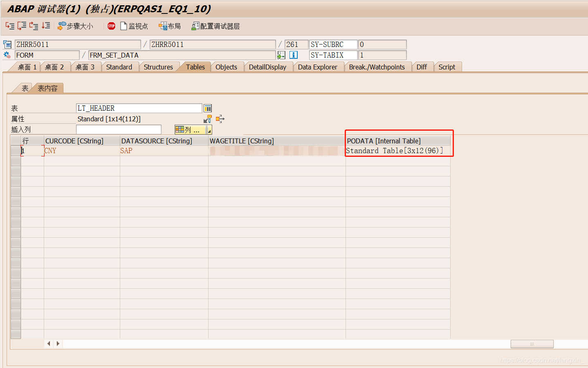Click the Step Over debugger icon

21,26
